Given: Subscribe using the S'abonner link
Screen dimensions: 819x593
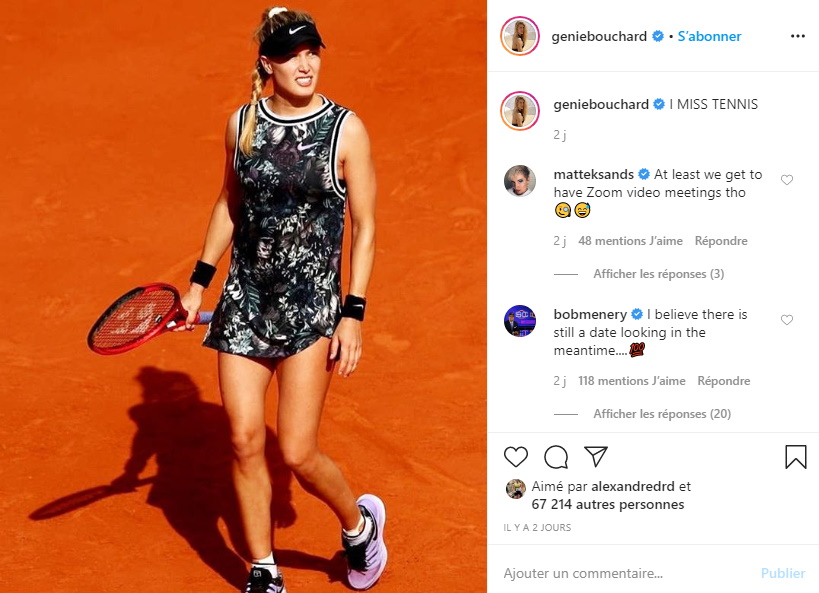Looking at the screenshot, I should (709, 36).
